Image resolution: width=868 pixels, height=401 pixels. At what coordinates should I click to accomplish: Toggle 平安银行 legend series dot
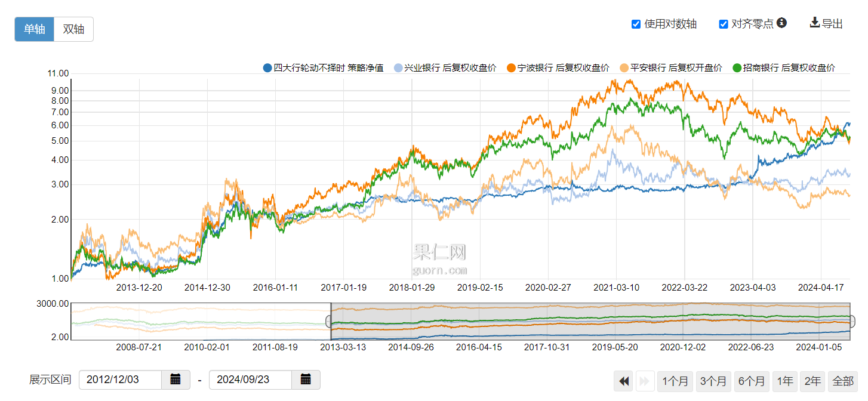tap(624, 68)
